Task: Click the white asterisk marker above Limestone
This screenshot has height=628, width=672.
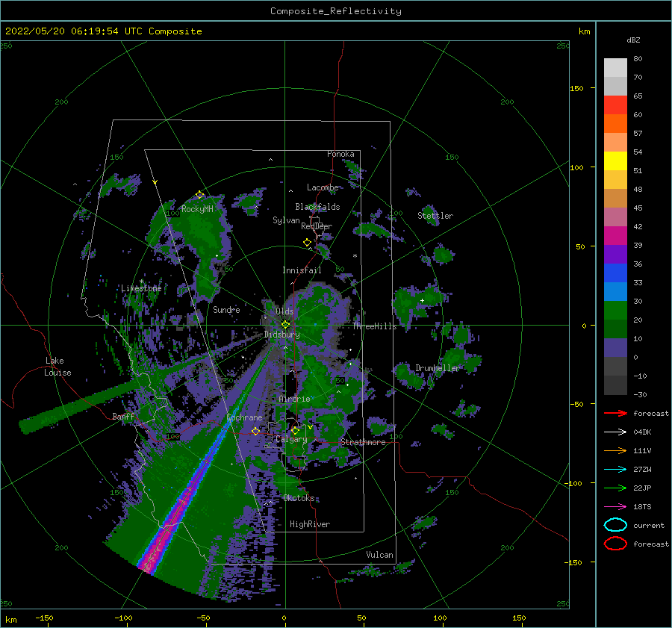Action: [141, 282]
